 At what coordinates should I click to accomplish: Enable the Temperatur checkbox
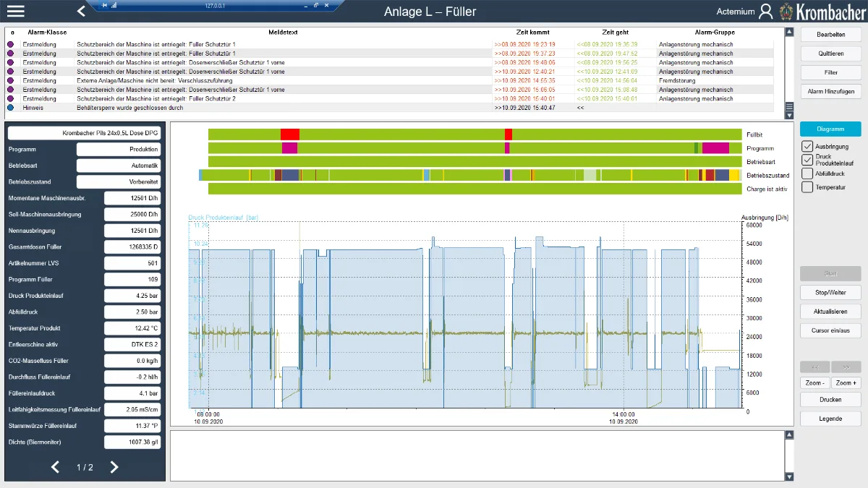tap(807, 187)
